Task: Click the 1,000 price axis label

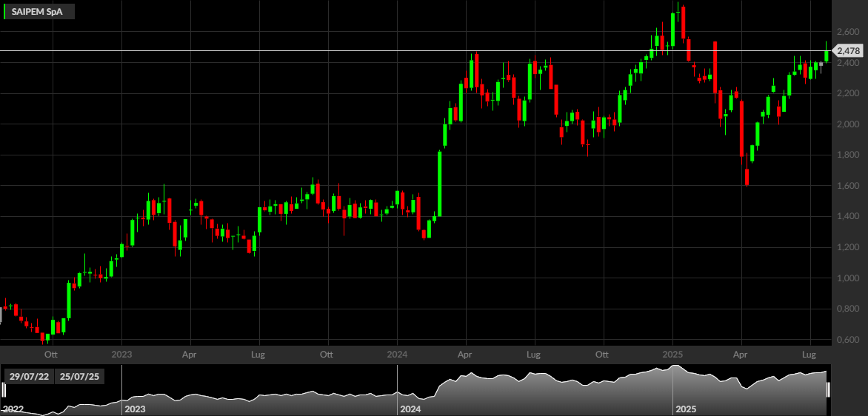Action: pos(847,278)
